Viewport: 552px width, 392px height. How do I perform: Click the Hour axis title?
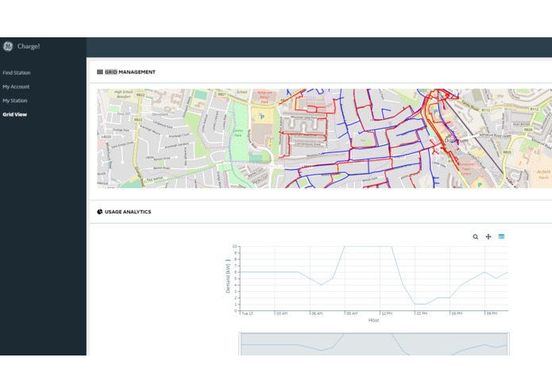coord(374,321)
